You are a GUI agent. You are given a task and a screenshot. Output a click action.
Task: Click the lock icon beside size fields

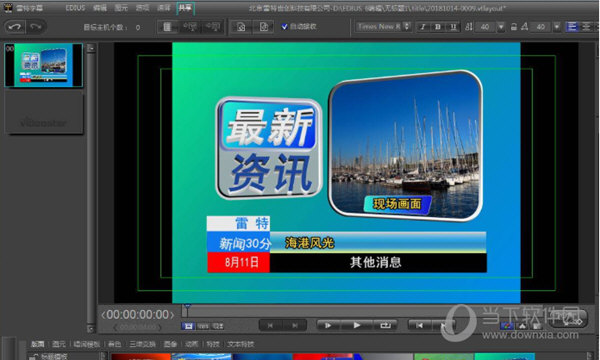click(514, 27)
